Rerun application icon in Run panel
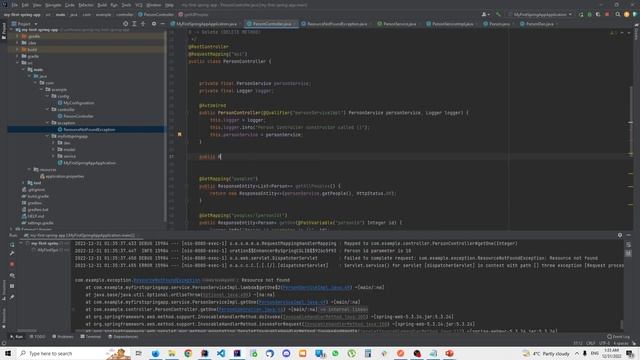 [12, 244]
